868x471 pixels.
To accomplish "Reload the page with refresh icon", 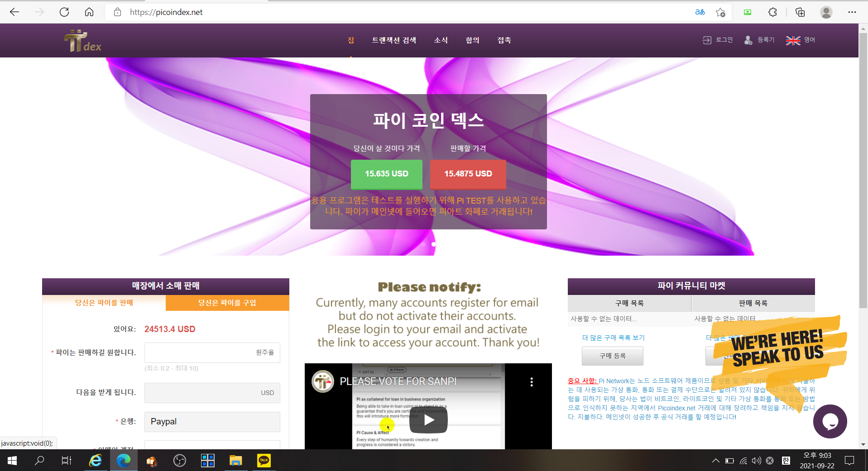I will click(x=64, y=12).
